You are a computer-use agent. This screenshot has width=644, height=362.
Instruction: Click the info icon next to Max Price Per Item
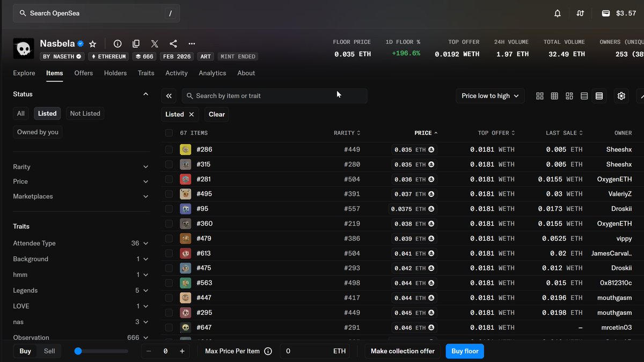(268, 351)
